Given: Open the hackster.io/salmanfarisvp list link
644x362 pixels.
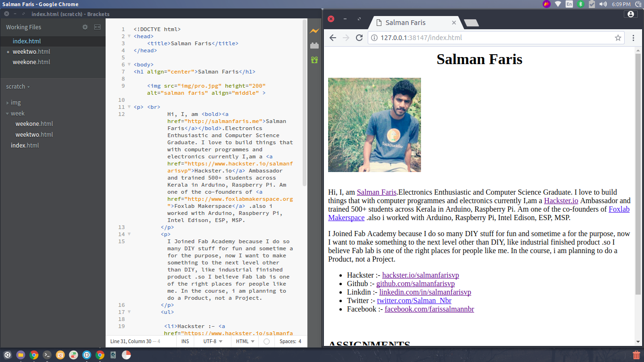Looking at the screenshot, I should pyautogui.click(x=421, y=275).
